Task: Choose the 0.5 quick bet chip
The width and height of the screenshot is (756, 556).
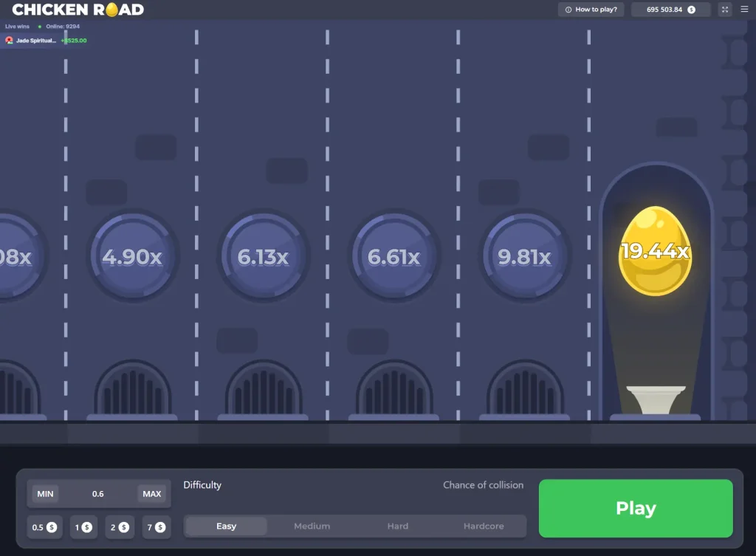Action: (44, 527)
